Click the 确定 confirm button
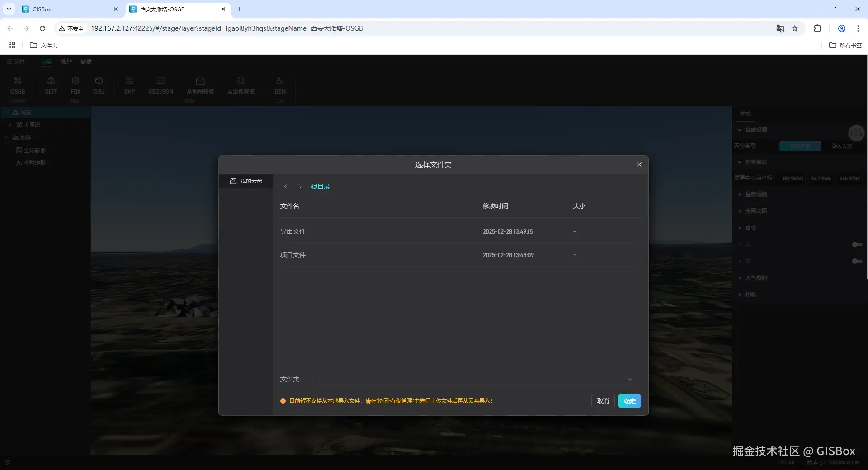This screenshot has height=470, width=868. 629,401
